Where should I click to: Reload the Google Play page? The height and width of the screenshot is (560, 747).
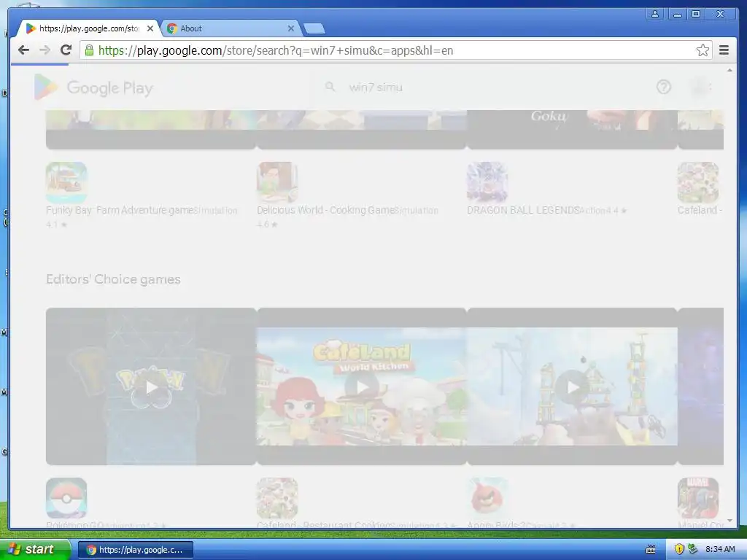[x=66, y=50]
